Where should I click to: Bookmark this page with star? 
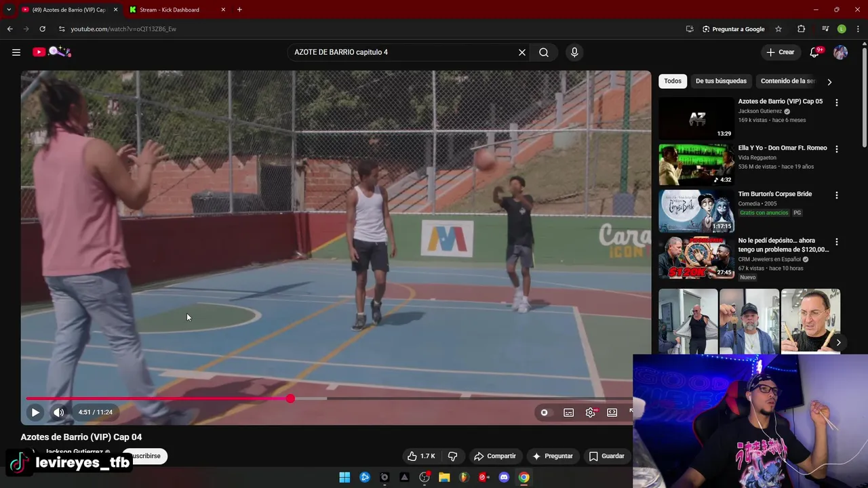[778, 29]
